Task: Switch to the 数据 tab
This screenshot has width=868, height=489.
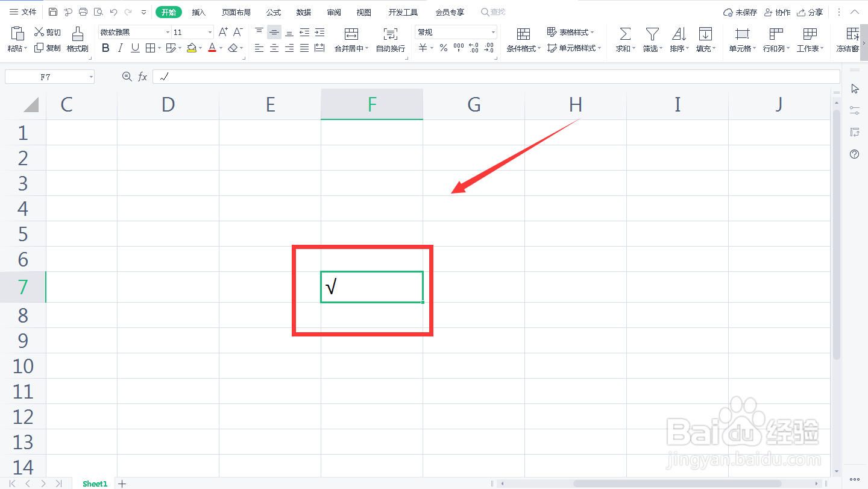Action: tap(304, 12)
